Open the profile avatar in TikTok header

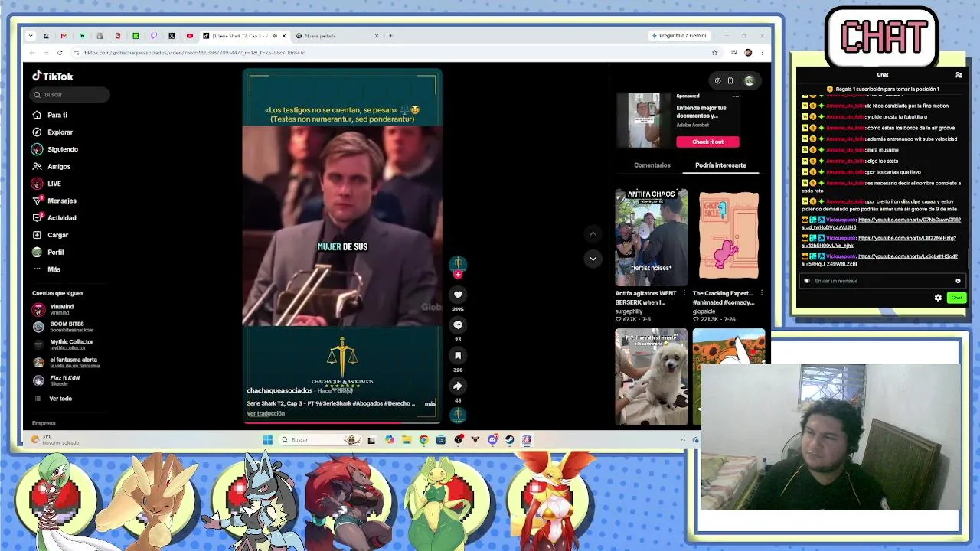tap(749, 80)
